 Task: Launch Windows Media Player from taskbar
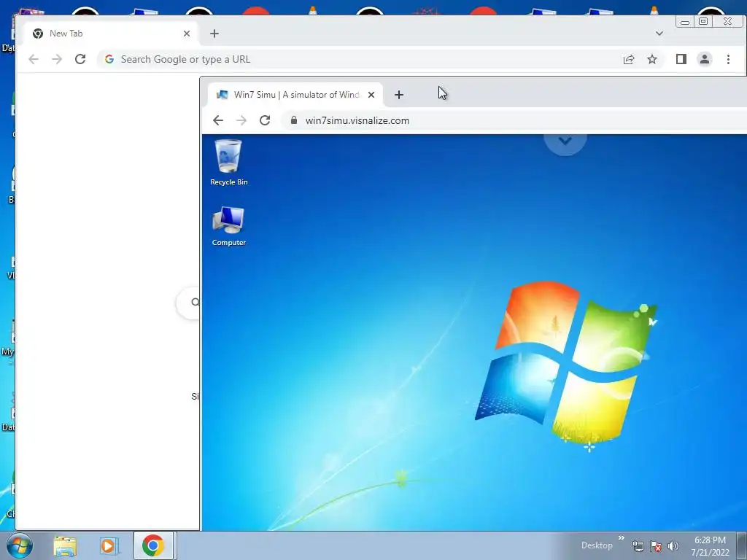coord(109,546)
